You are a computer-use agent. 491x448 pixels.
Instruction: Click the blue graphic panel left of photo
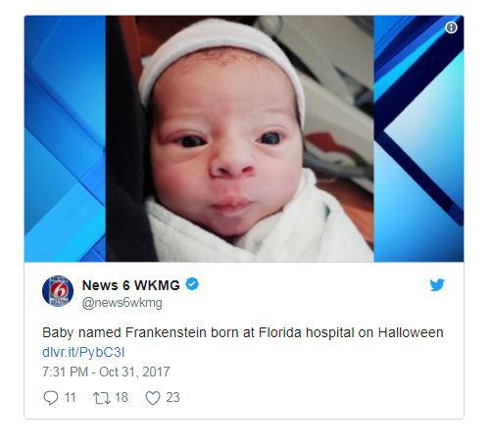click(65, 139)
